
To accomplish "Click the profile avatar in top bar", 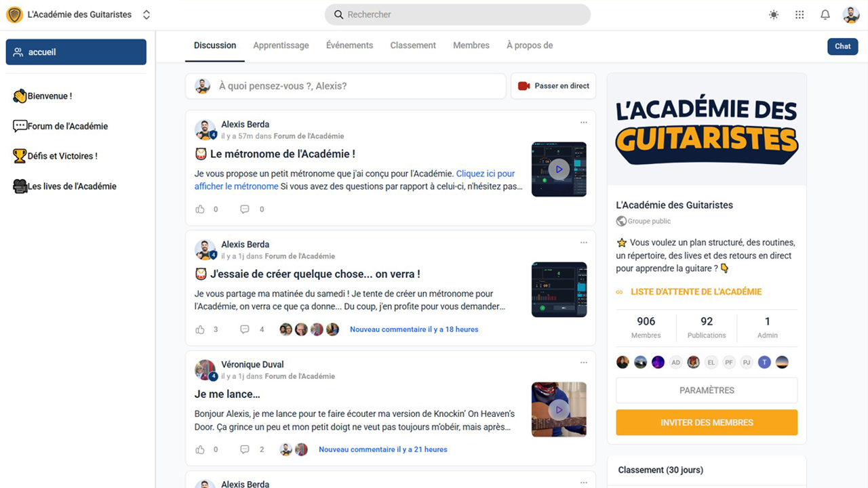I will (x=851, y=14).
